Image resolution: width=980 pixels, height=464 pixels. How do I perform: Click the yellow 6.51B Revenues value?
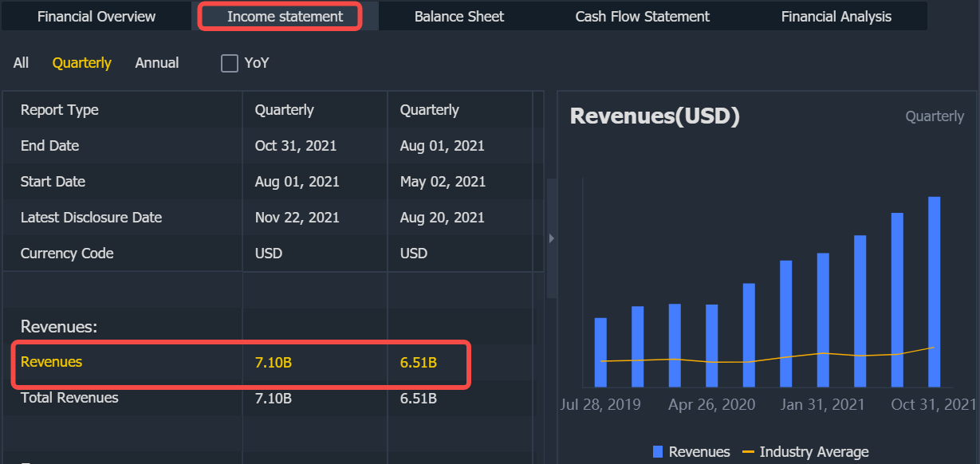tap(419, 363)
